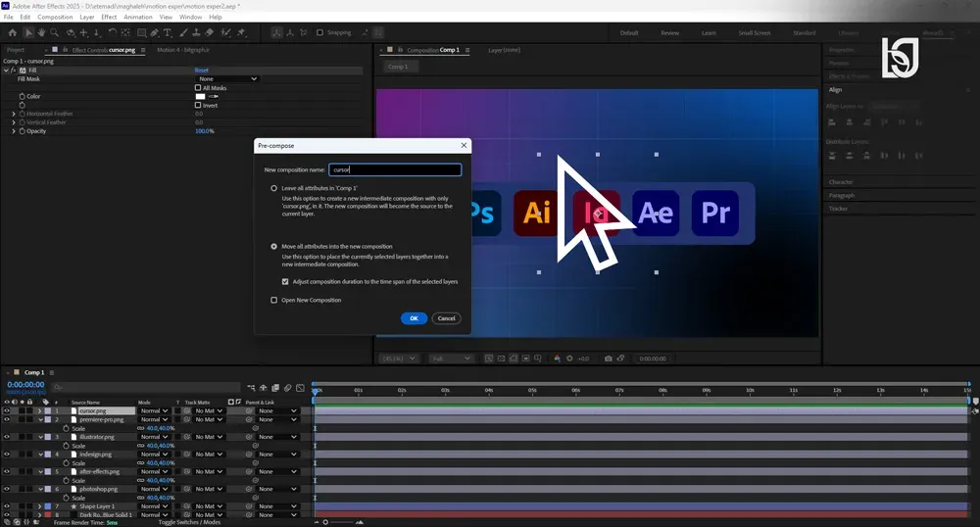Check the Invert checkbox in Fill effect
The height and width of the screenshot is (527, 980).
pos(198,105)
